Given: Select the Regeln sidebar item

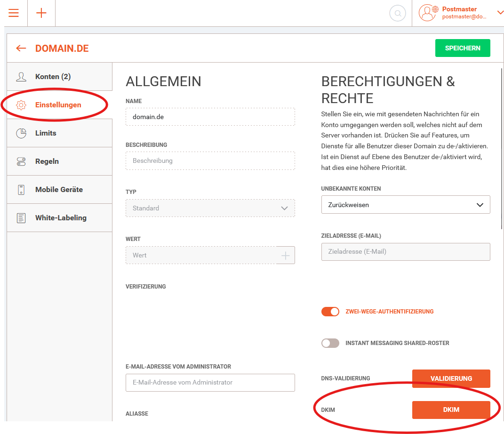Looking at the screenshot, I should 47,161.
